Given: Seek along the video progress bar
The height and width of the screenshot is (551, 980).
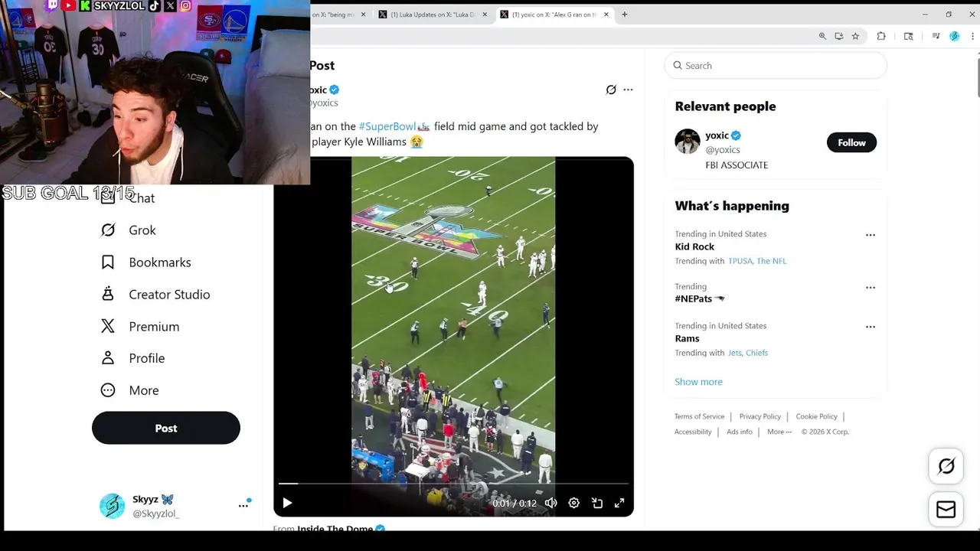Looking at the screenshot, I should [453, 484].
